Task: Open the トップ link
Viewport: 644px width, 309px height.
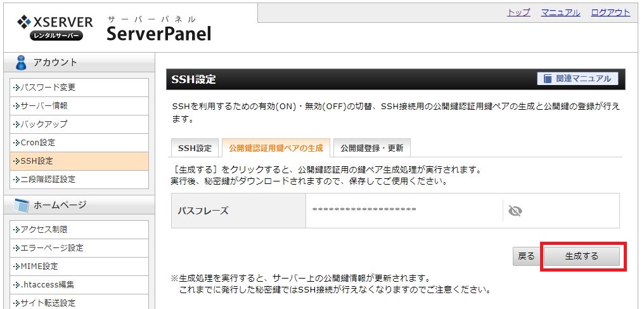Action: pyautogui.click(x=518, y=12)
